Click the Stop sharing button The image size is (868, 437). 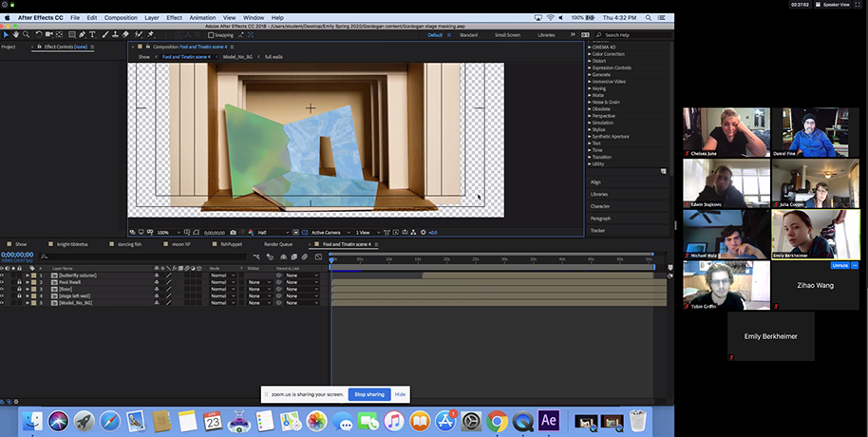[x=368, y=394]
